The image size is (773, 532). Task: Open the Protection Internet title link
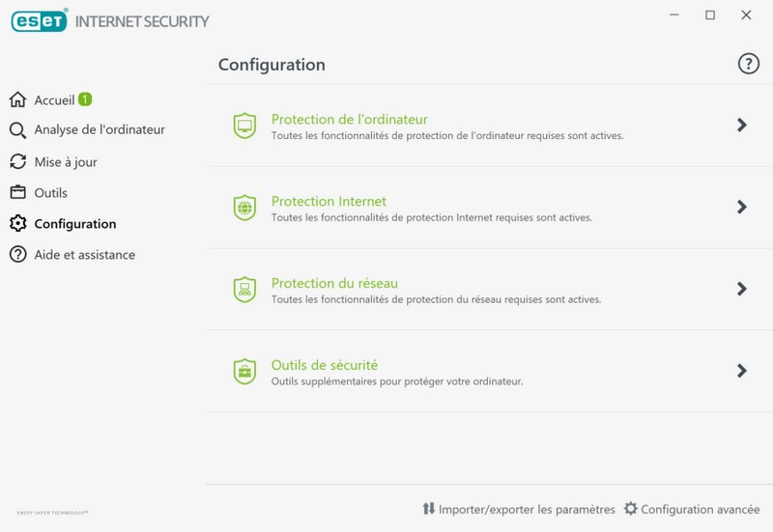(x=329, y=201)
